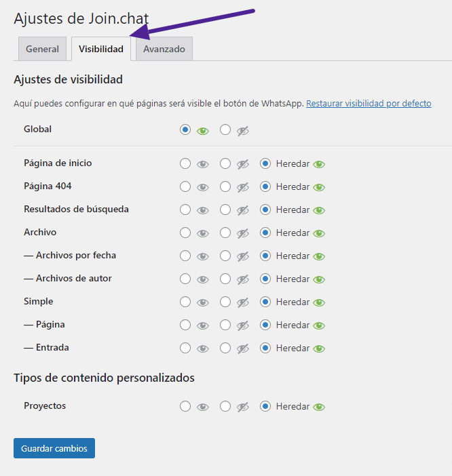
Task: Click grey eye icon for Página 404
Action: [203, 188]
